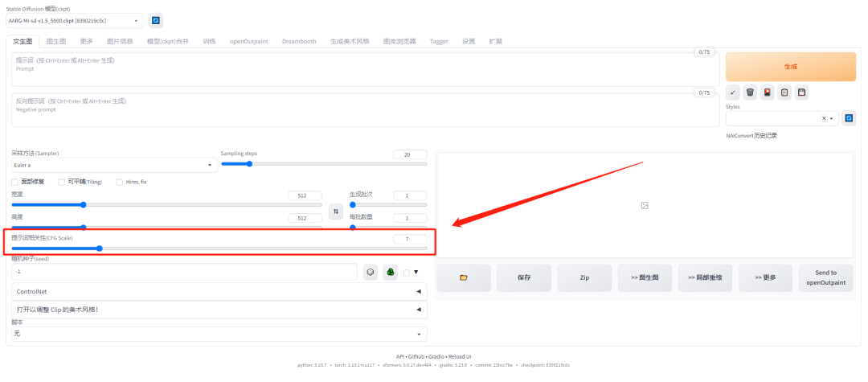
Task: Expand the ControlNet section
Action: [x=219, y=291]
